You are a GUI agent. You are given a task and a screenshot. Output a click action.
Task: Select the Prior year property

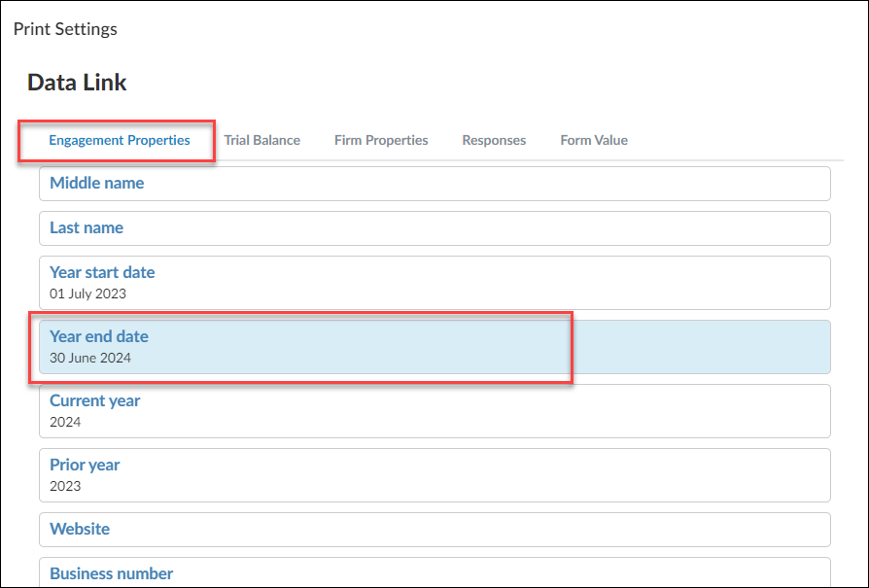pyautogui.click(x=434, y=475)
